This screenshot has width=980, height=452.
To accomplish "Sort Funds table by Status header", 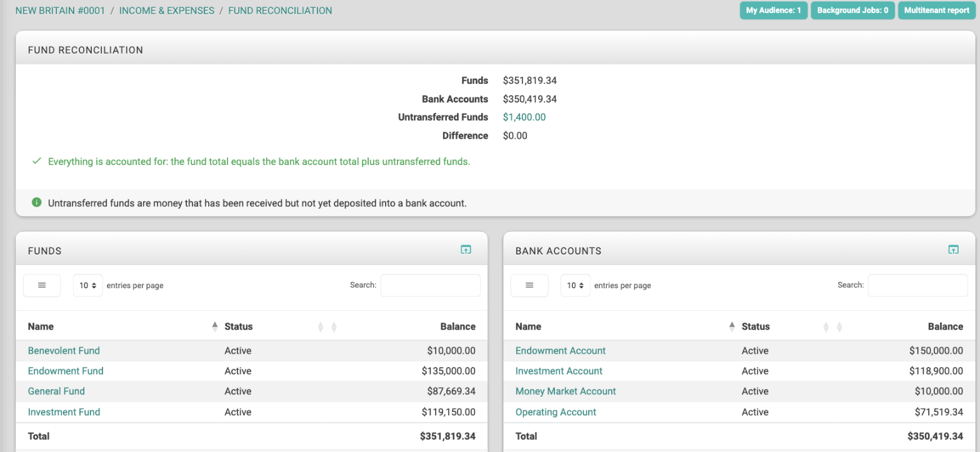I will 238,326.
